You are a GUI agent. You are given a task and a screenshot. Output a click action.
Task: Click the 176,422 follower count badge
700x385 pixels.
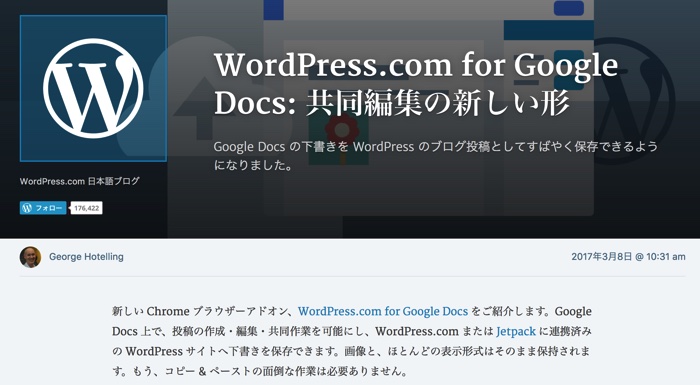(87, 208)
